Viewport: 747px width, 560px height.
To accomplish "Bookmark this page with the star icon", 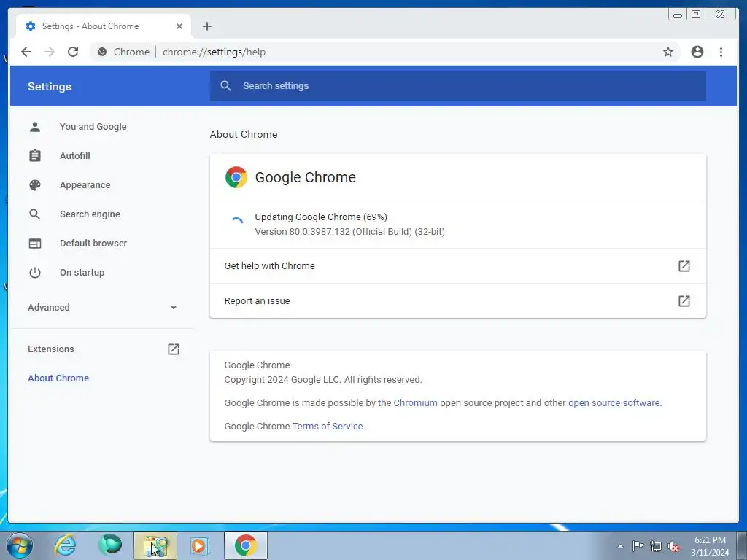I will coord(668,52).
